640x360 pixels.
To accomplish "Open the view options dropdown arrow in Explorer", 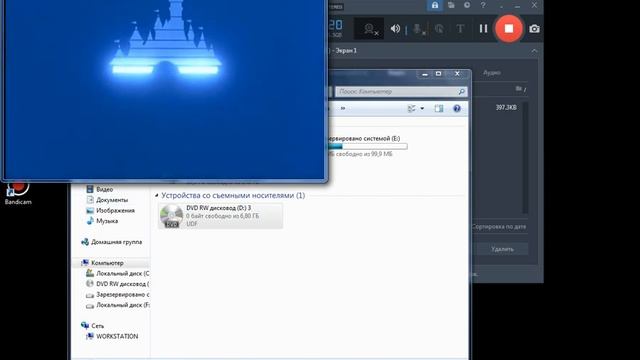I will point(422,109).
